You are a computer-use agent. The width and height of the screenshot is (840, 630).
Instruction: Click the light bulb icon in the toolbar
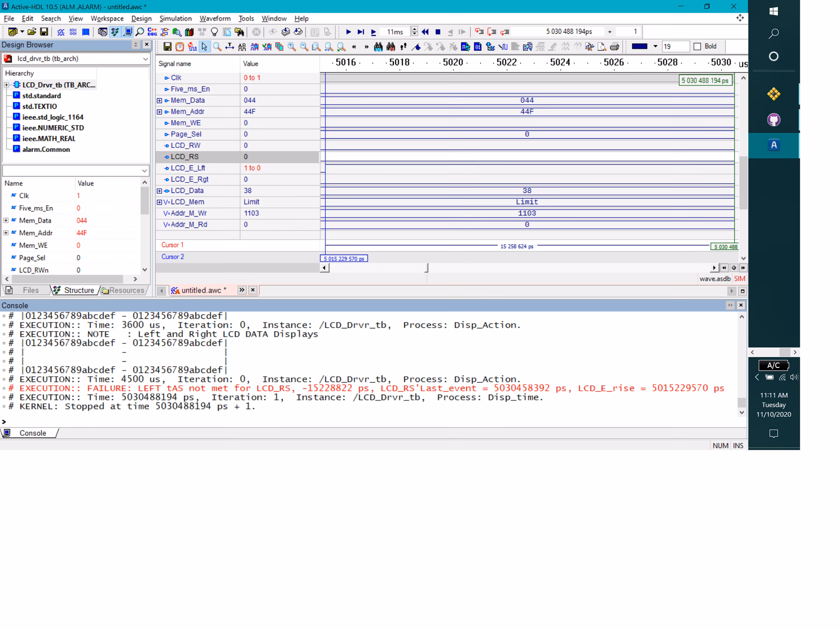click(x=214, y=32)
